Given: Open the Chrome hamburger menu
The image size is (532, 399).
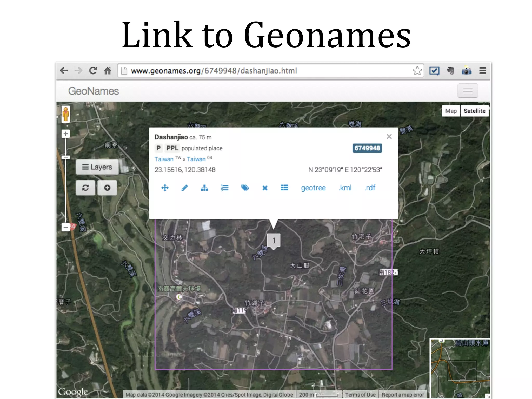Looking at the screenshot, I should coord(483,71).
